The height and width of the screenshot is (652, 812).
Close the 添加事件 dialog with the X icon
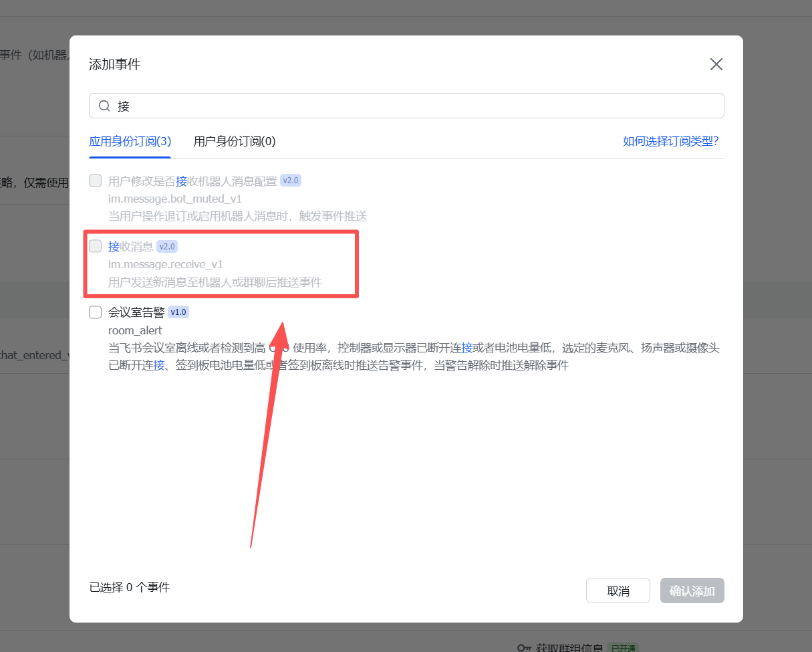(716, 64)
